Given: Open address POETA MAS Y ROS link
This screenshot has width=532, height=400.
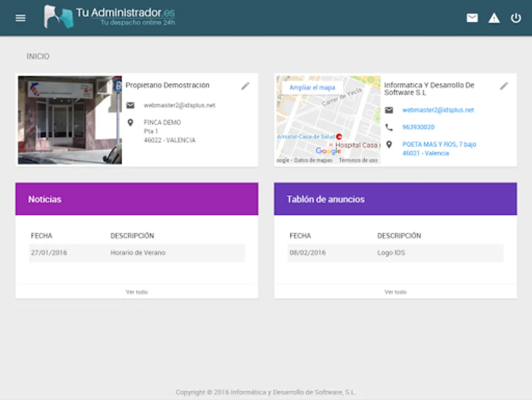Looking at the screenshot, I should [439, 148].
